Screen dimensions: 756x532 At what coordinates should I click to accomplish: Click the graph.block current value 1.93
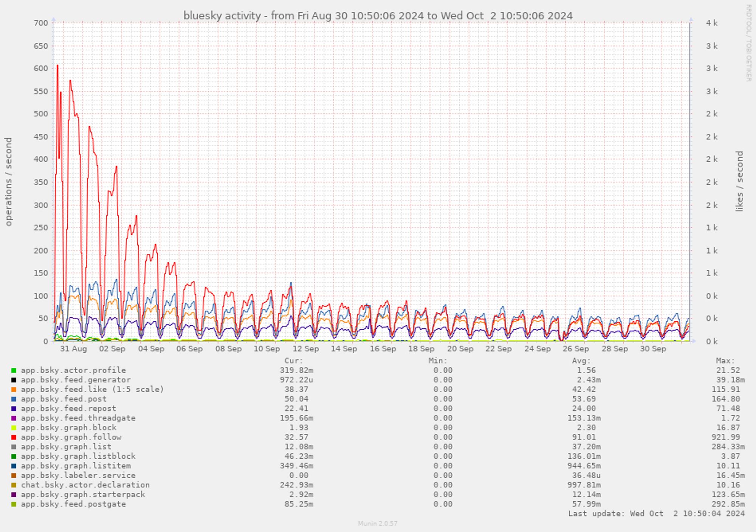pyautogui.click(x=299, y=428)
